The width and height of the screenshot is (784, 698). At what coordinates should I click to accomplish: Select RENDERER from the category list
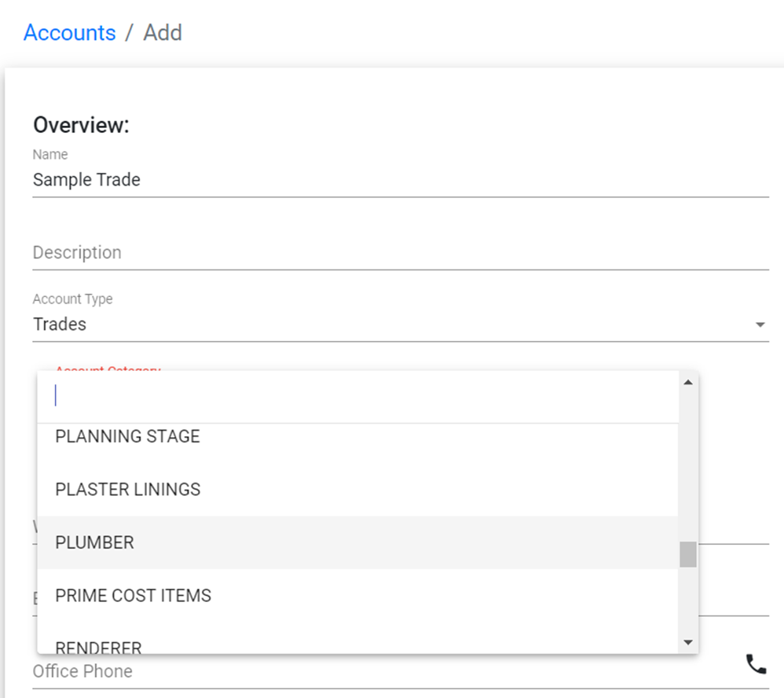click(98, 646)
